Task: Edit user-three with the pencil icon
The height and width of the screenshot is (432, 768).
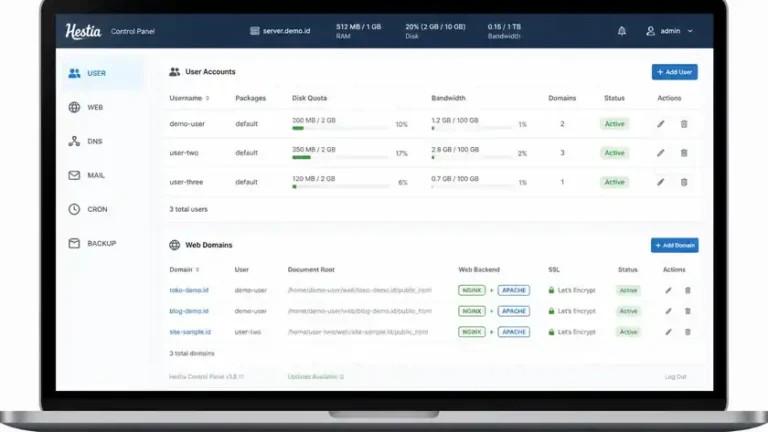Action: pyautogui.click(x=661, y=182)
